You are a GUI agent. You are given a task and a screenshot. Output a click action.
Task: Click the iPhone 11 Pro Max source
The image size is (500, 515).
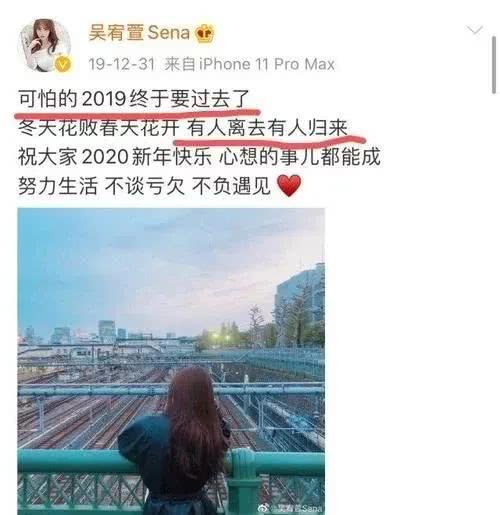coord(267,64)
